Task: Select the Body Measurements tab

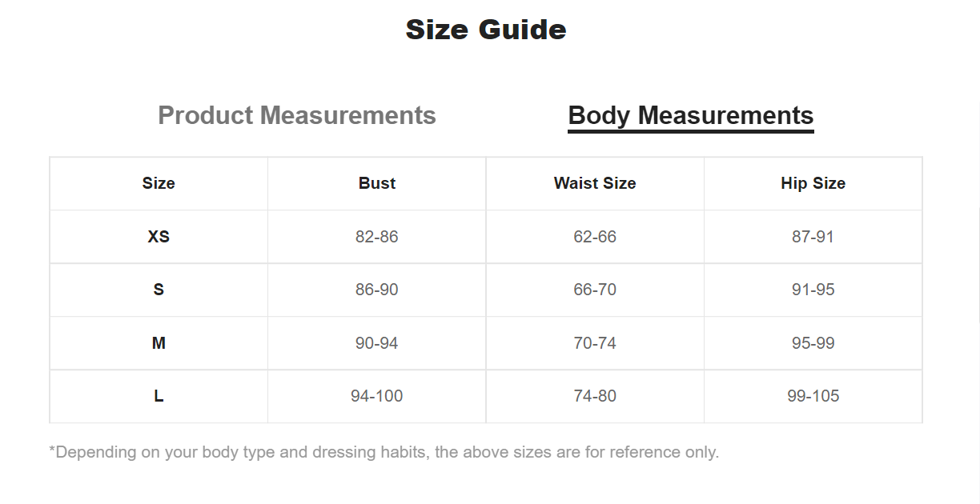Action: click(x=690, y=115)
